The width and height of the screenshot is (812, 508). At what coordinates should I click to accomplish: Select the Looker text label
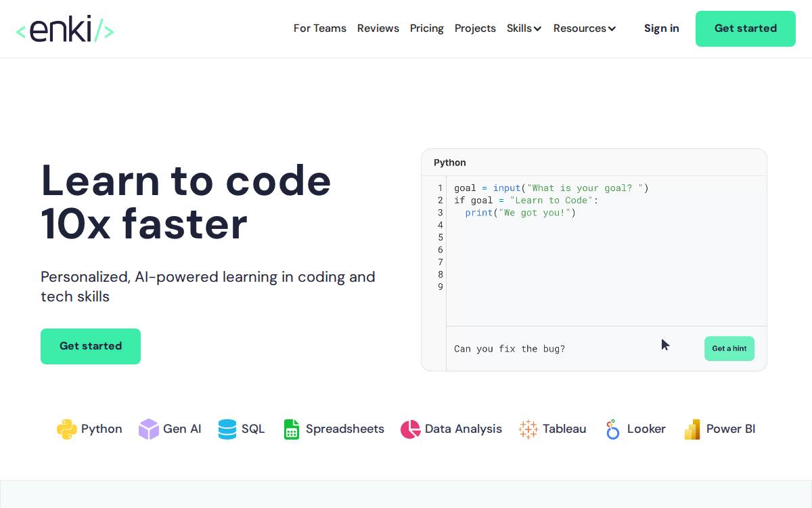646,429
